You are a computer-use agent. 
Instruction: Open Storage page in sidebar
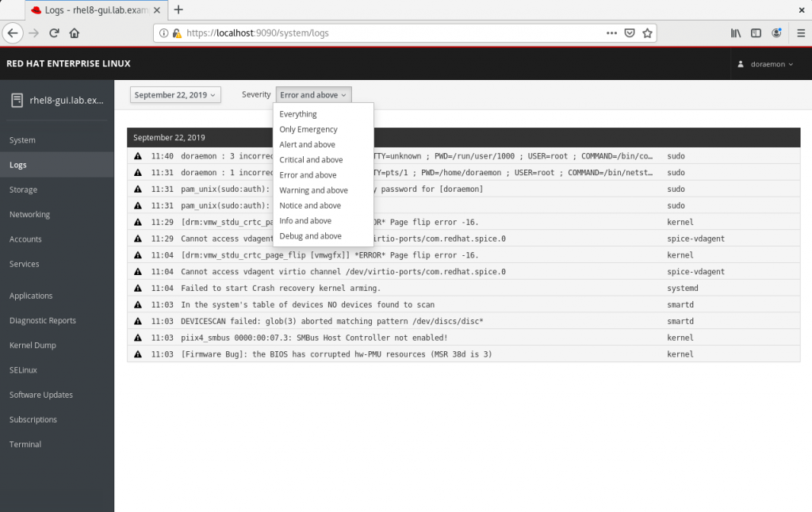pos(57,190)
